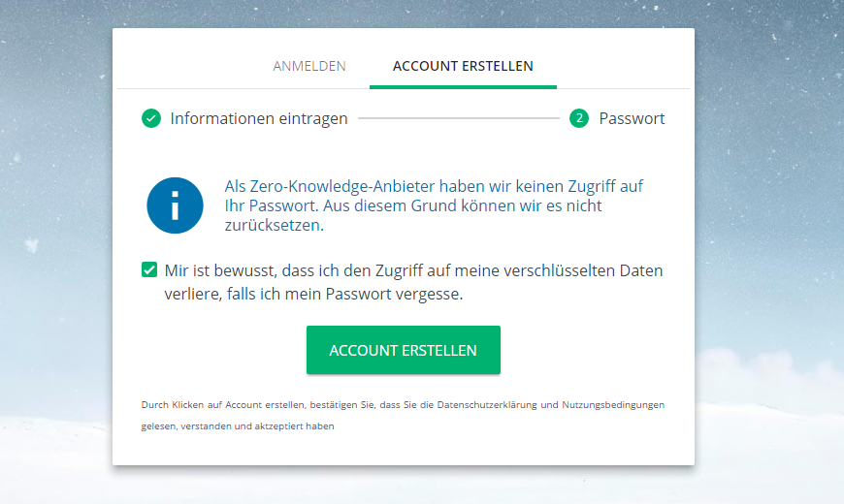Click 'verliere, falls ich mein Passwort vergesse' line
This screenshot has height=504, width=844.
(x=313, y=295)
